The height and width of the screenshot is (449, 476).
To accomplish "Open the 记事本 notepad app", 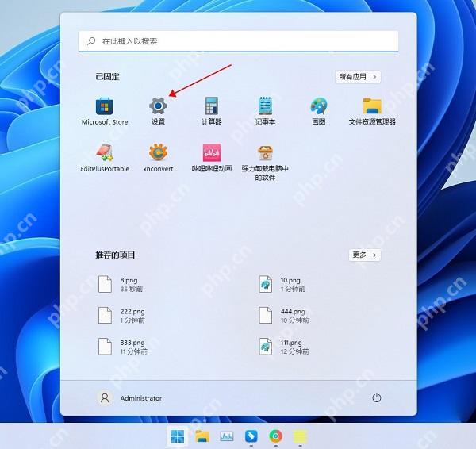I will coord(265,111).
